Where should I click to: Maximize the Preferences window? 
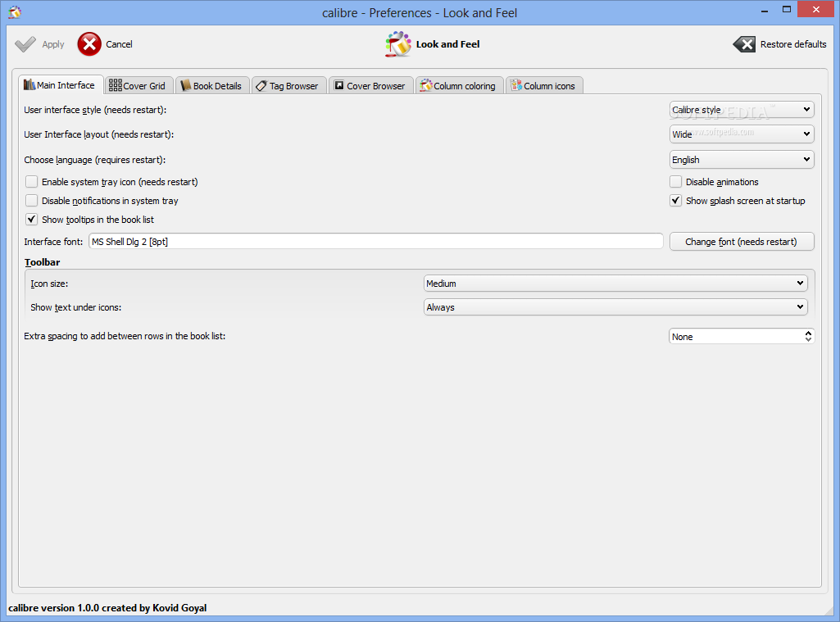click(x=787, y=10)
